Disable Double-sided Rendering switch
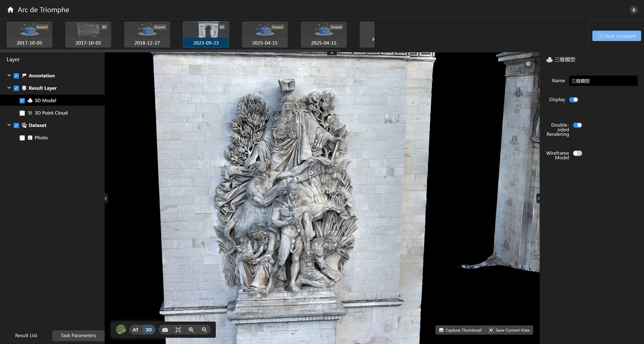 577,125
